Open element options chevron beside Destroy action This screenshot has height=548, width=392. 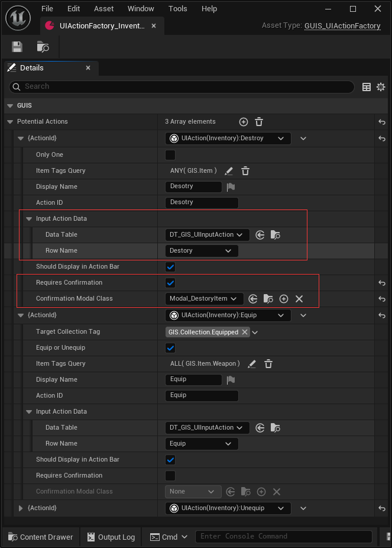pos(303,138)
